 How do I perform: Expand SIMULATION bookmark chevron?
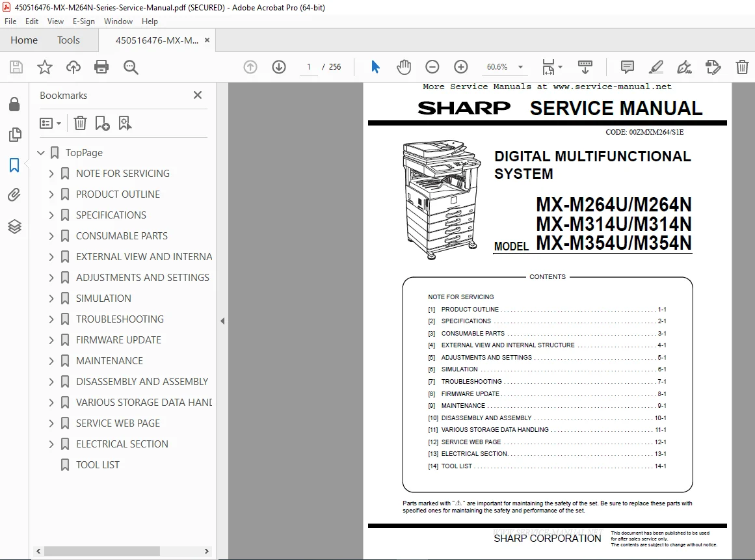point(51,299)
